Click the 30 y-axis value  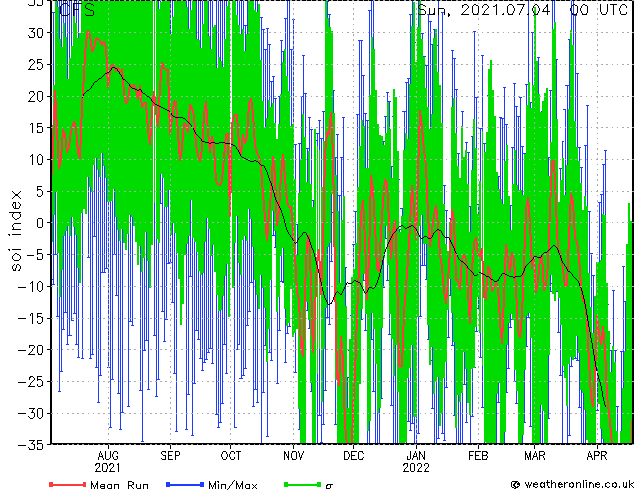(36, 33)
